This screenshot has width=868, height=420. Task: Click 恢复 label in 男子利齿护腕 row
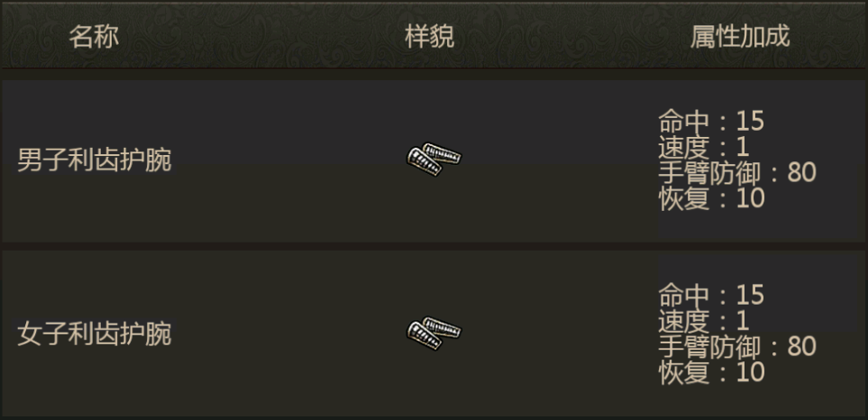683,198
